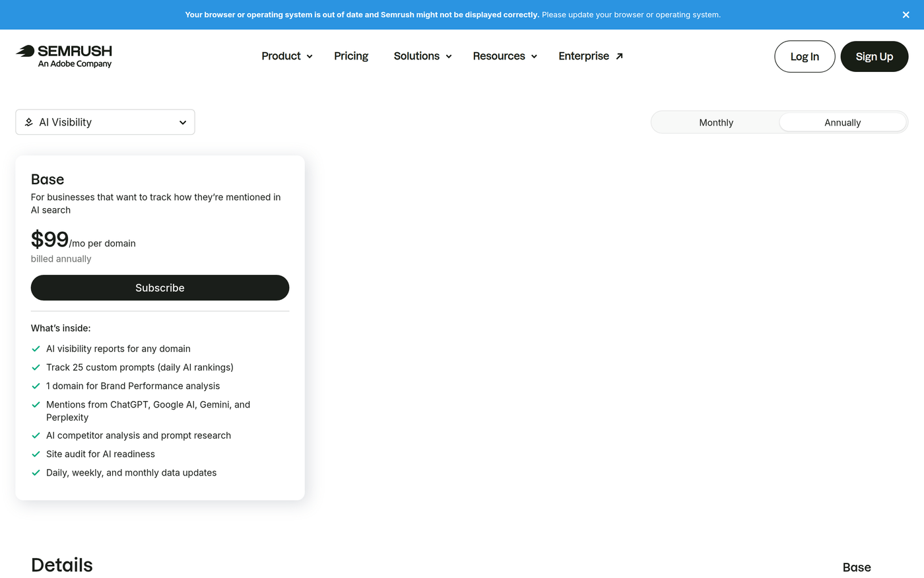
Task: Click the $99 price text
Action: [49, 239]
